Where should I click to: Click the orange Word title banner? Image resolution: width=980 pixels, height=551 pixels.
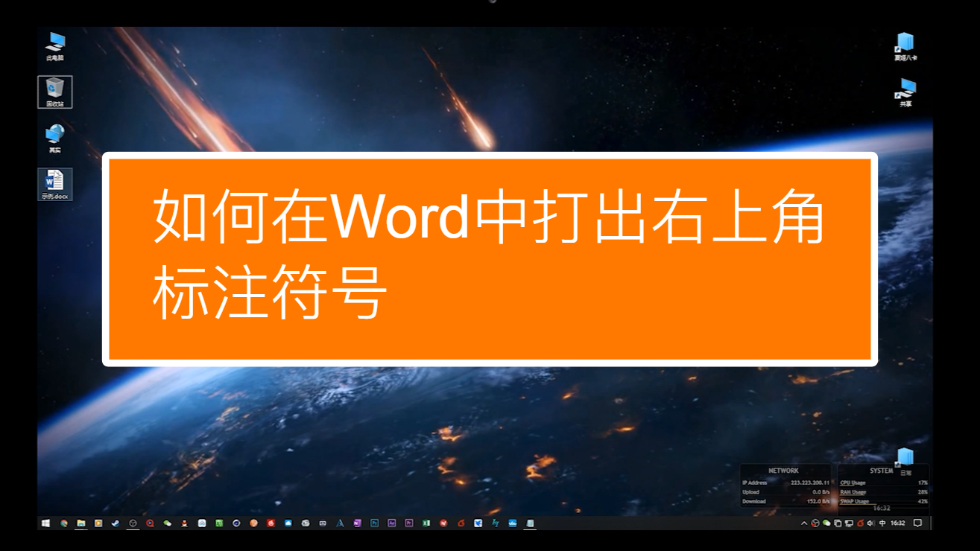pos(490,259)
